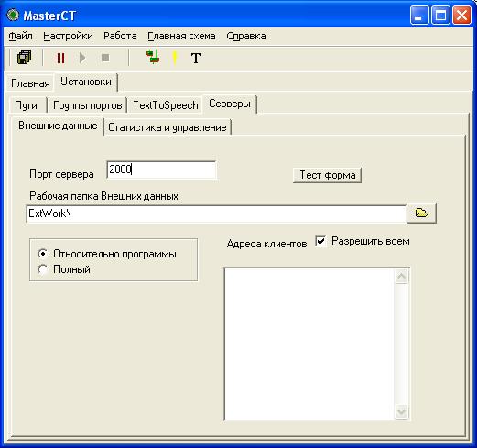This screenshot has height=448, width=477.
Task: Open the green-red scheme toolbar icon
Action: coord(153,57)
